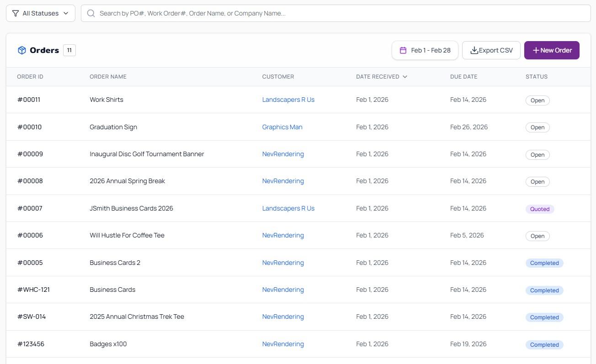Viewport: 596px width, 364px height.
Task: Visit the Graphics Man customer link
Action: tap(282, 127)
